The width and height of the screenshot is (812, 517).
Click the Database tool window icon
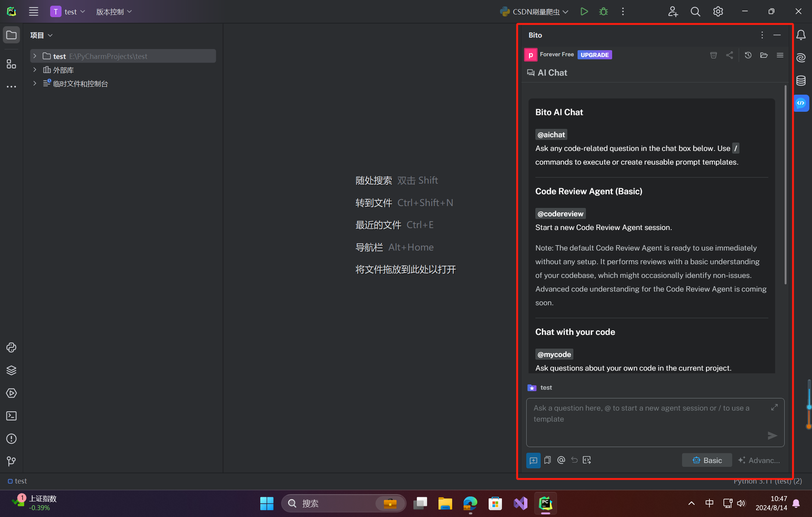point(801,80)
